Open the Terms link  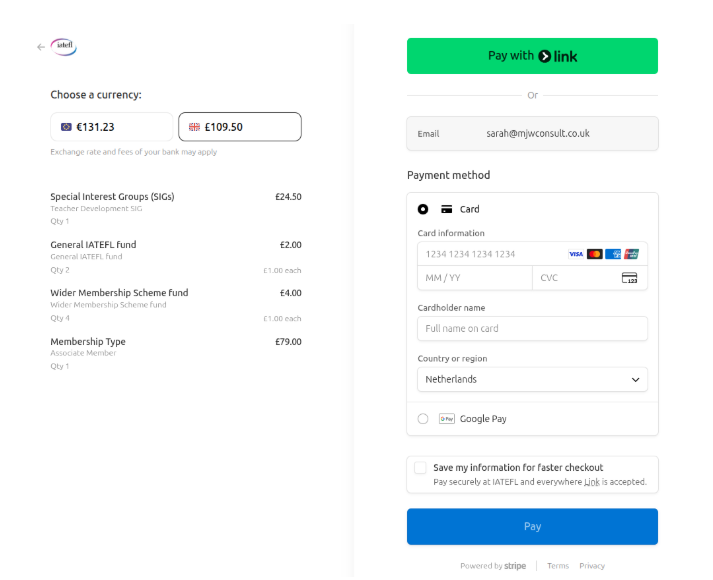[557, 566]
